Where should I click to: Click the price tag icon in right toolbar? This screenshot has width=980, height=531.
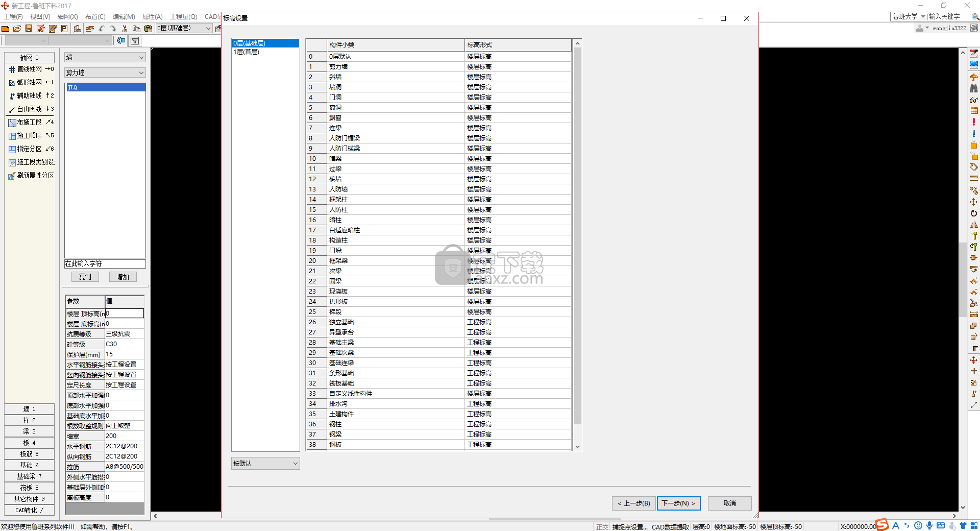(x=974, y=167)
